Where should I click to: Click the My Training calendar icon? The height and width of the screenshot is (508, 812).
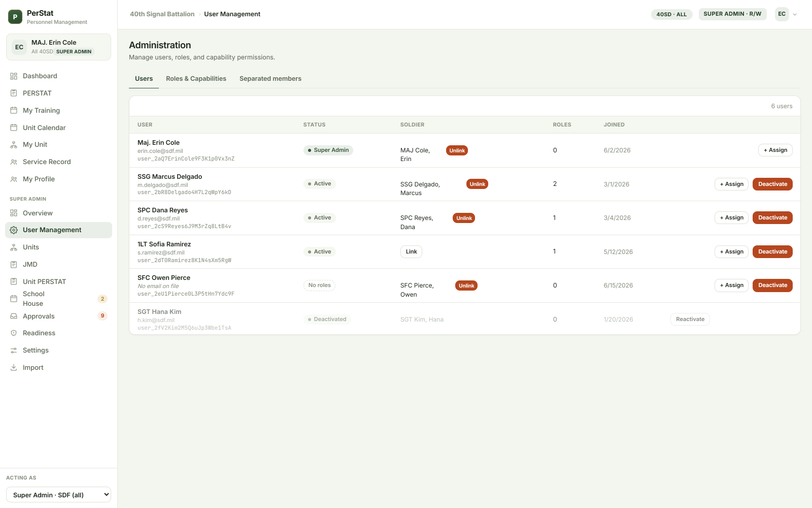point(14,111)
